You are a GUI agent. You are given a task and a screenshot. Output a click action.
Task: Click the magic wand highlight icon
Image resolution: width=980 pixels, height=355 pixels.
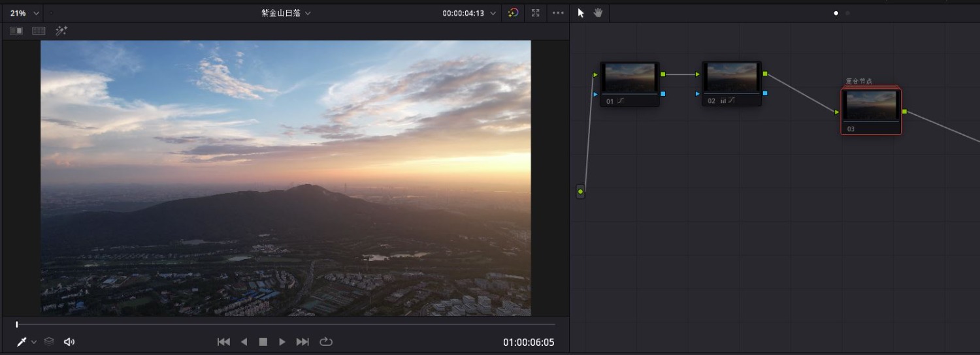pos(61,31)
